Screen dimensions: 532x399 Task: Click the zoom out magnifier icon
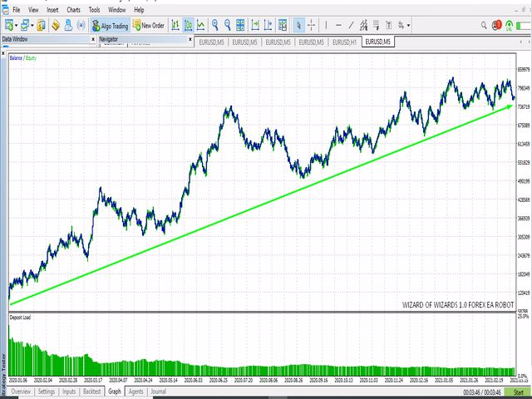(x=229, y=26)
